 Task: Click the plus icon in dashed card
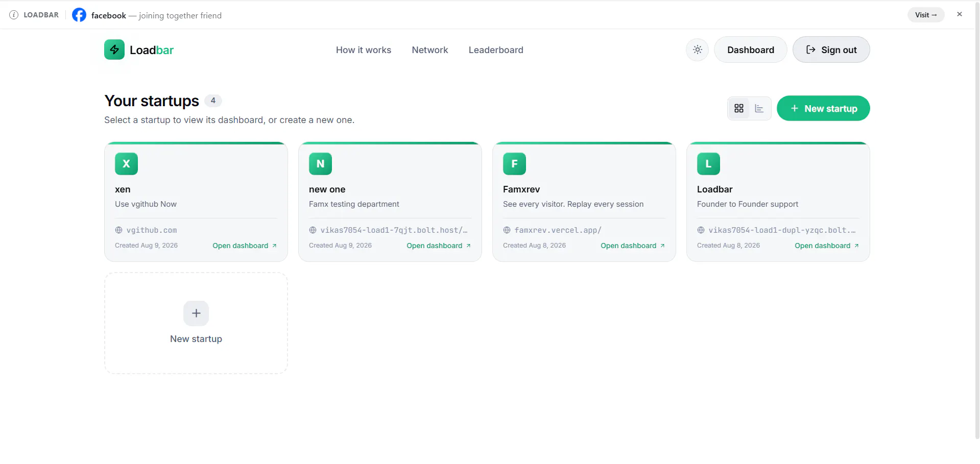point(196,313)
